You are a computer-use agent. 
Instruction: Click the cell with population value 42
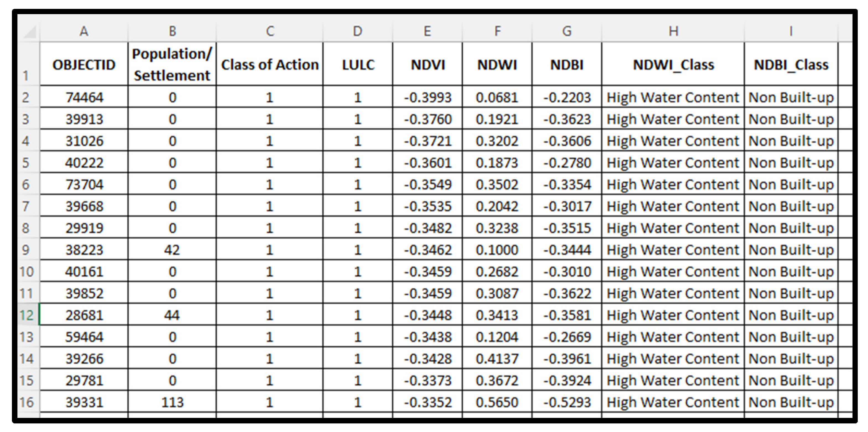click(x=172, y=250)
